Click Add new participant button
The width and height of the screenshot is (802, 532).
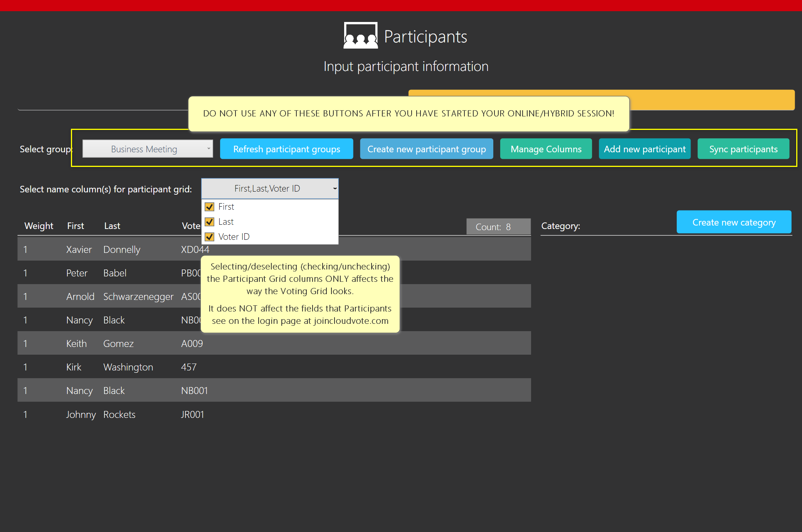pyautogui.click(x=644, y=149)
